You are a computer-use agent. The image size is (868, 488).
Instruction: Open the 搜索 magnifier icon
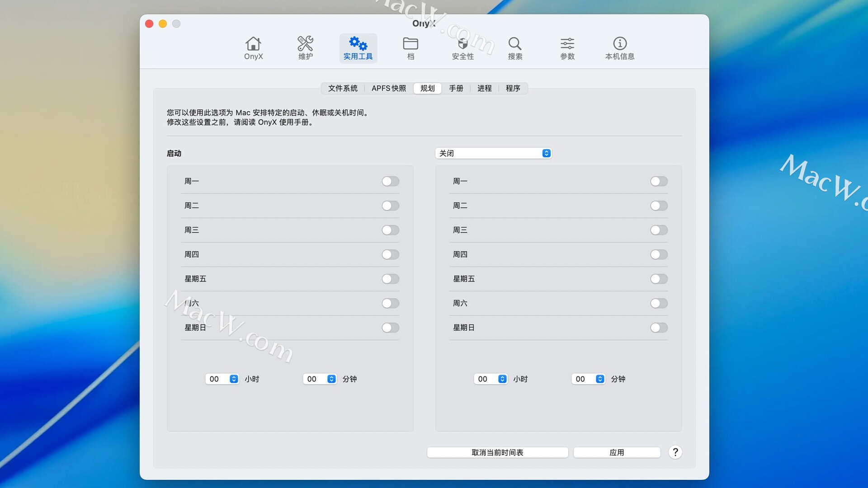(515, 48)
